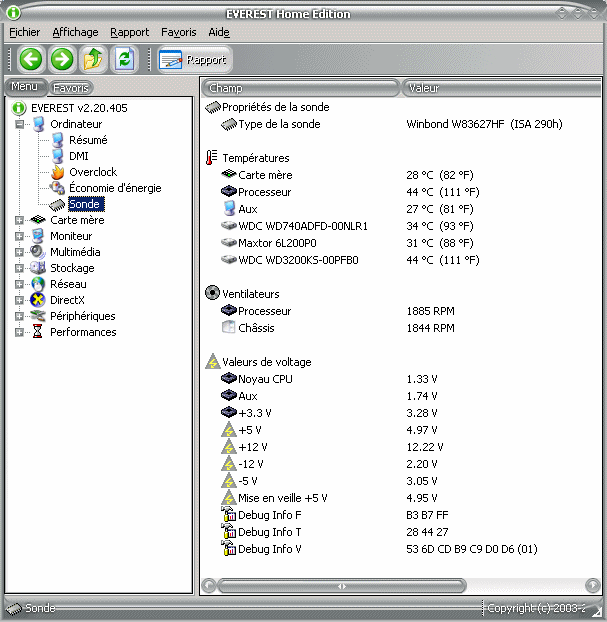Click the Refresh toolbar icon
Screen dimensions: 607x622
click(x=124, y=59)
